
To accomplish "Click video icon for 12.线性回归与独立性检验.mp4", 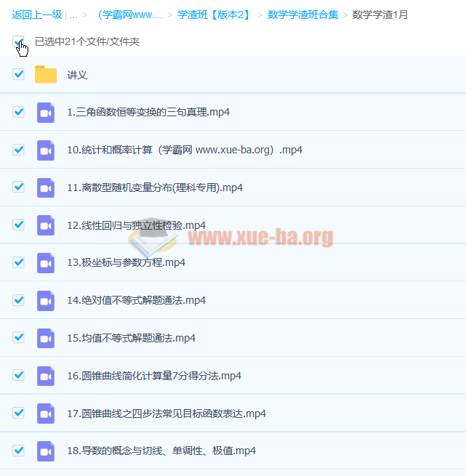I will coord(46,225).
